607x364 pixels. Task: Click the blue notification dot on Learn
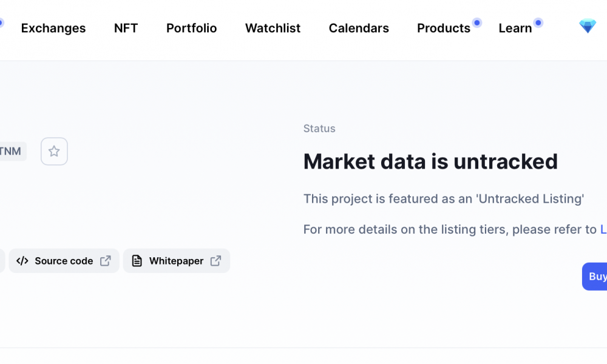538,23
